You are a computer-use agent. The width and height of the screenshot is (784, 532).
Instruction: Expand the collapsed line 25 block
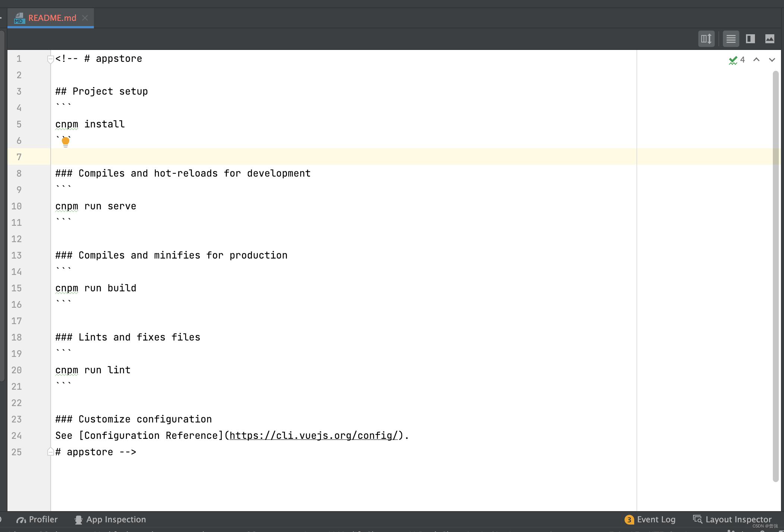coord(50,452)
